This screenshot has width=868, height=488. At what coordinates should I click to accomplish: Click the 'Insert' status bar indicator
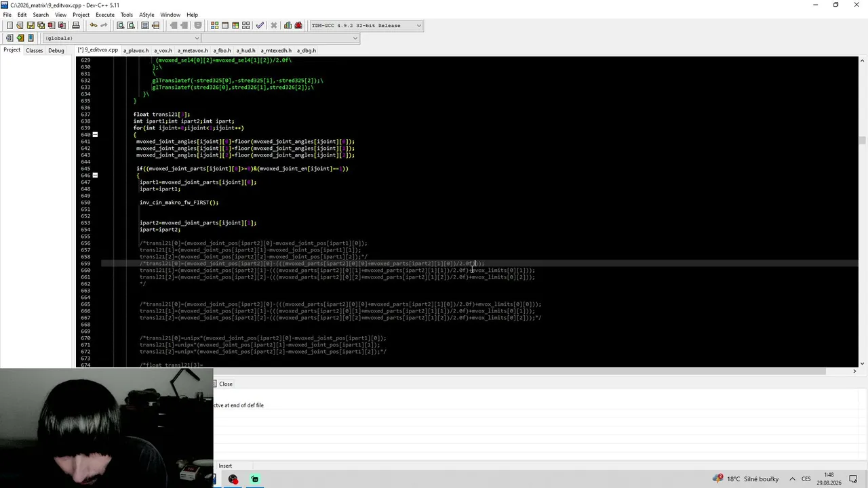tap(225, 466)
